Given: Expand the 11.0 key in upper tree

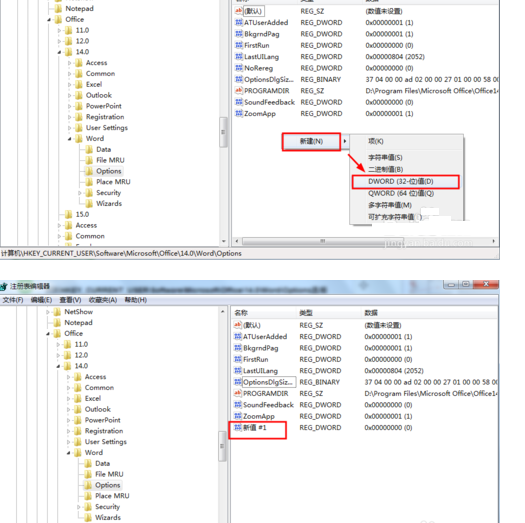Looking at the screenshot, I should [x=59, y=30].
